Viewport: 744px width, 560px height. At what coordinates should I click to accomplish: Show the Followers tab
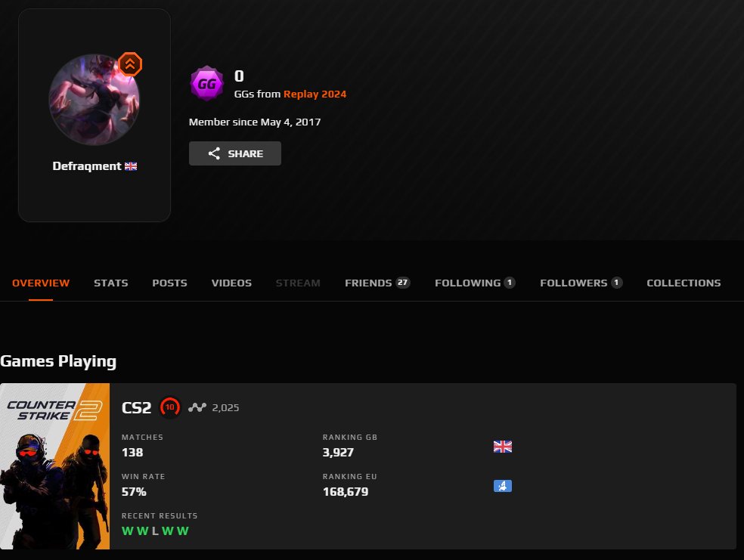pyautogui.click(x=581, y=283)
